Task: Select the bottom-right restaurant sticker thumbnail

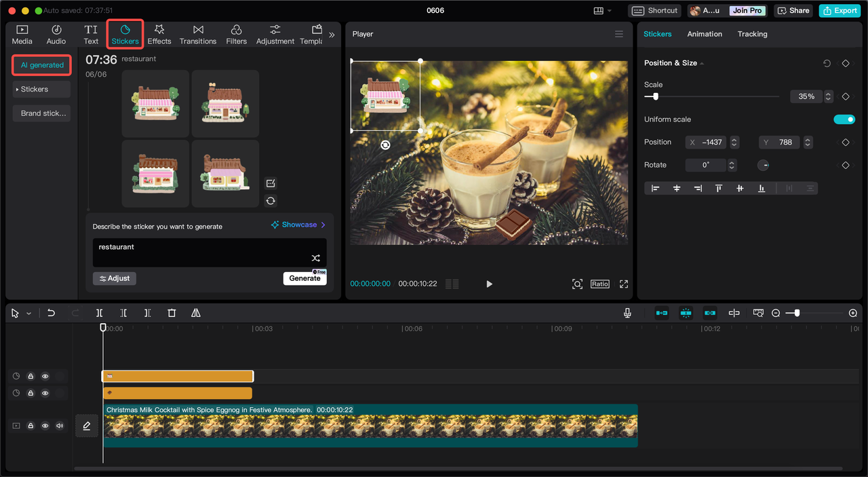Action: pyautogui.click(x=225, y=173)
